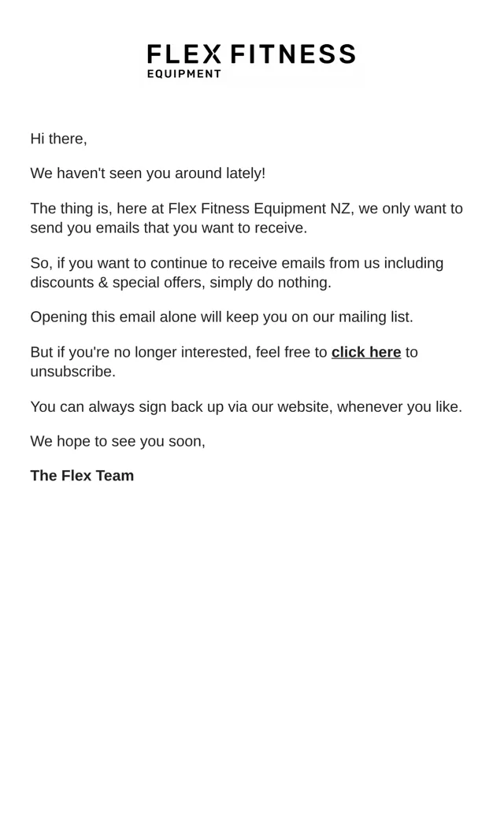The image size is (504, 819).
Task: Click the words 'simply do nothing.'
Action: [x=271, y=283]
